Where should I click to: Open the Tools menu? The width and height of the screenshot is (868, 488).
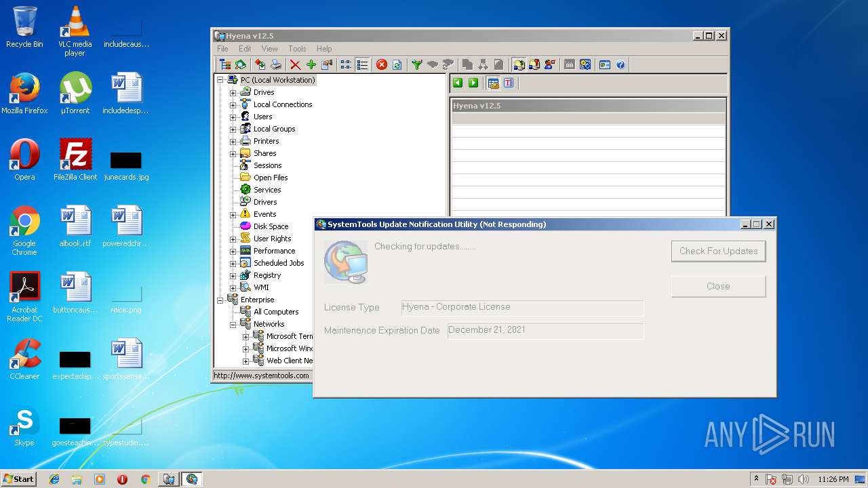click(x=297, y=49)
